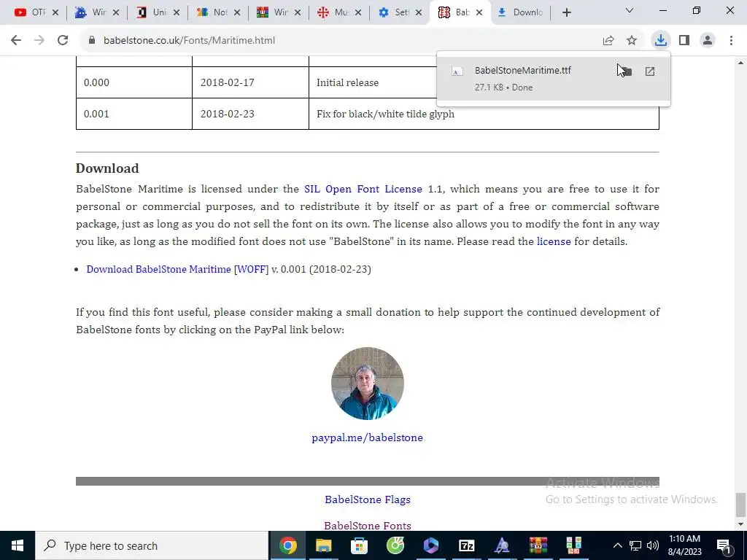747x560 pixels.
Task: Click the taskbar search box
Action: pyautogui.click(x=152, y=545)
